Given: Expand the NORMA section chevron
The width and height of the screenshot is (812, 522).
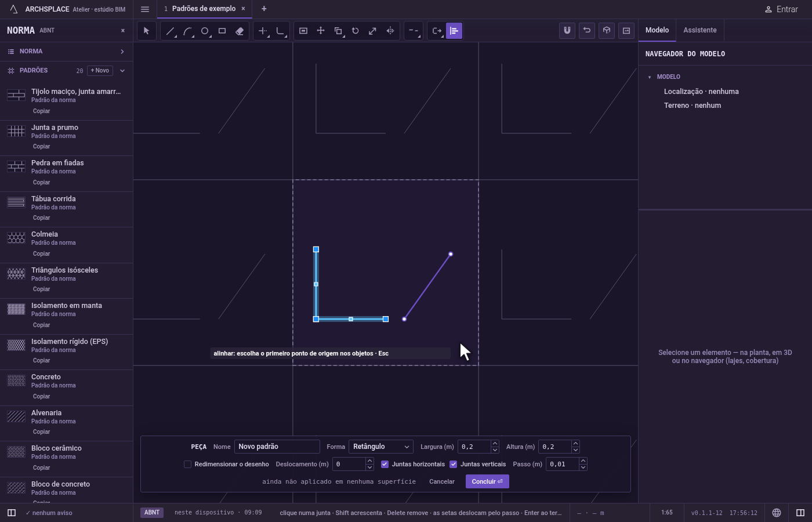Looking at the screenshot, I should pyautogui.click(x=122, y=52).
